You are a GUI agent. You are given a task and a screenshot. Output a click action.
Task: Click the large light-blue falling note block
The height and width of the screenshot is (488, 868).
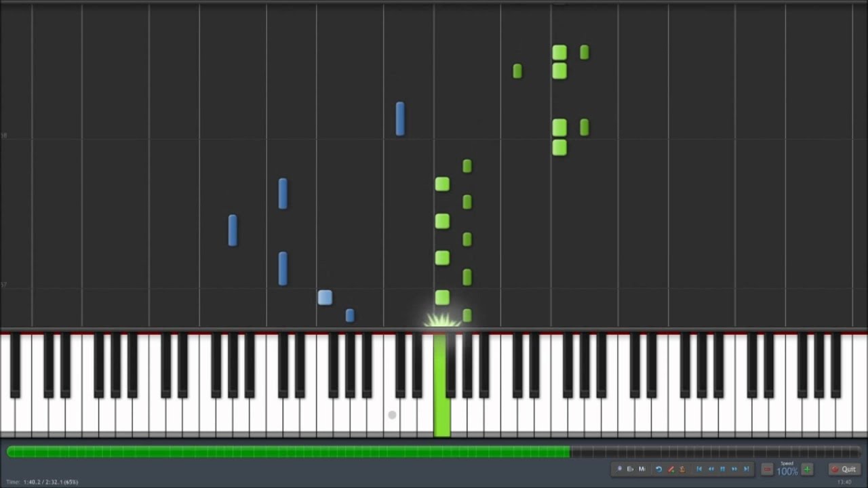[x=325, y=297]
